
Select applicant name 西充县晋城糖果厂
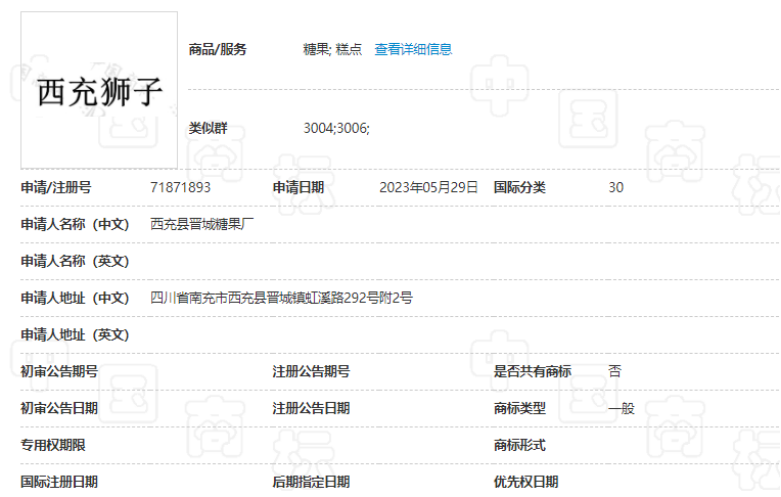[203, 224]
